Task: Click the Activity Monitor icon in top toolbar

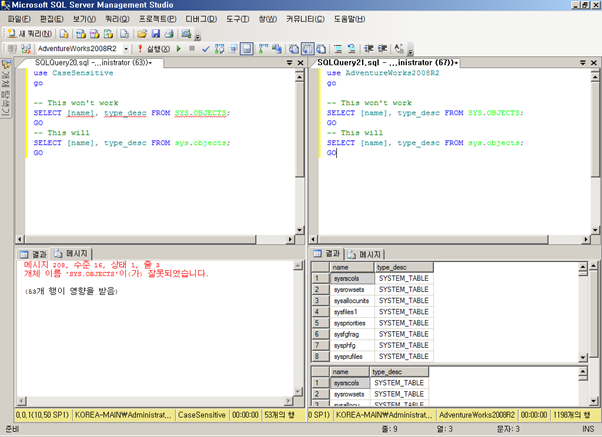Action: tap(186, 34)
